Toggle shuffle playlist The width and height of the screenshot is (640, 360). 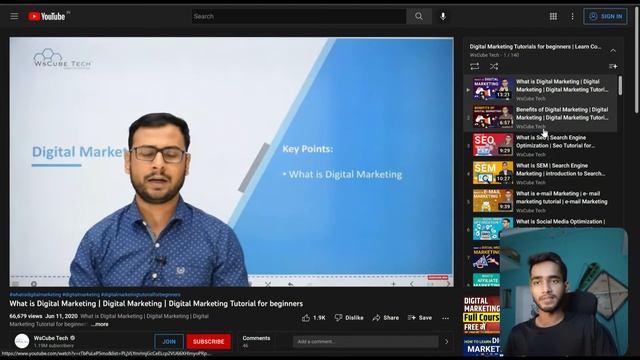(x=494, y=66)
